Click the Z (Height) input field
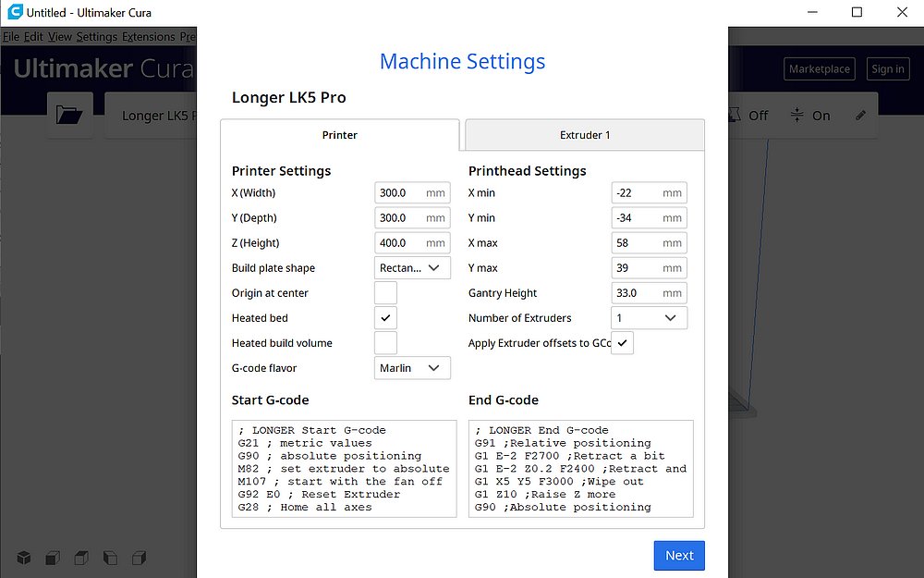This screenshot has width=924, height=578. 412,243
